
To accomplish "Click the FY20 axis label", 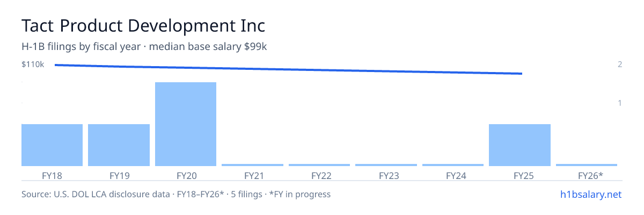I will (186, 175).
